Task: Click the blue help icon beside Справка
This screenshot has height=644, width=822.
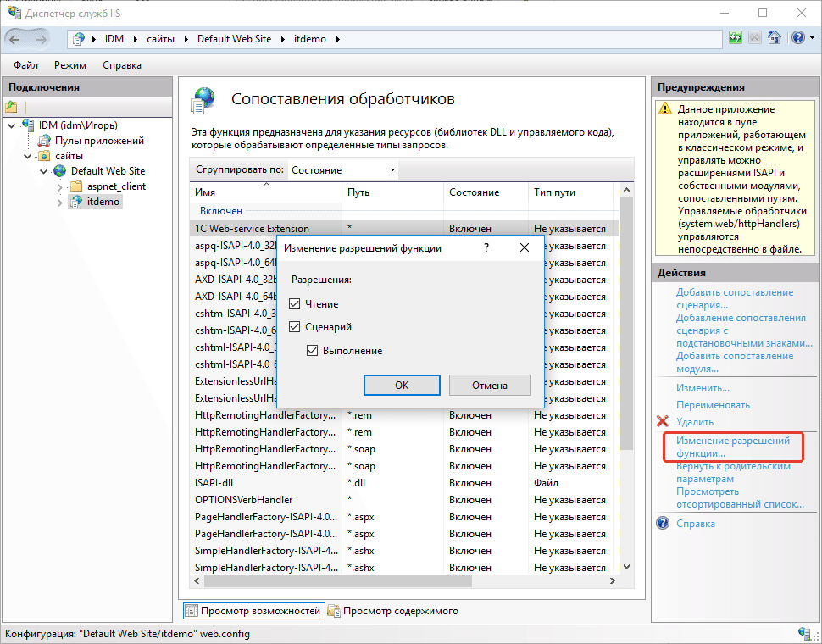Action: [x=663, y=524]
